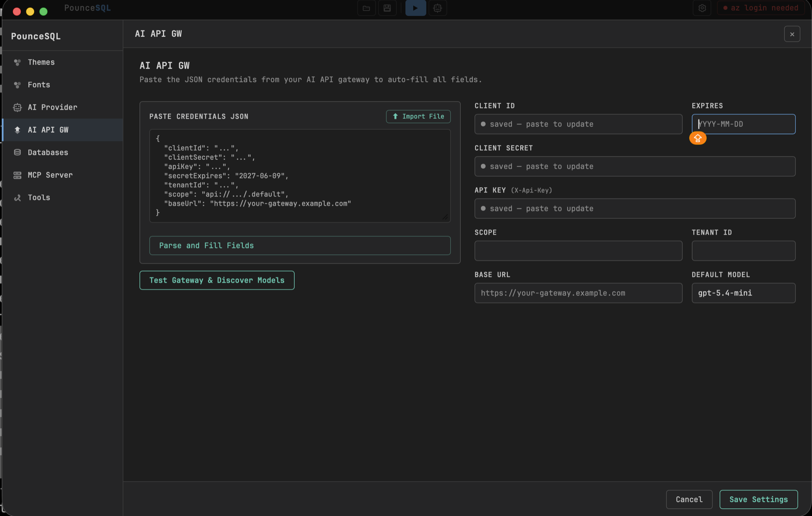Focus the Client Secret field
812x516 pixels.
click(x=635, y=166)
